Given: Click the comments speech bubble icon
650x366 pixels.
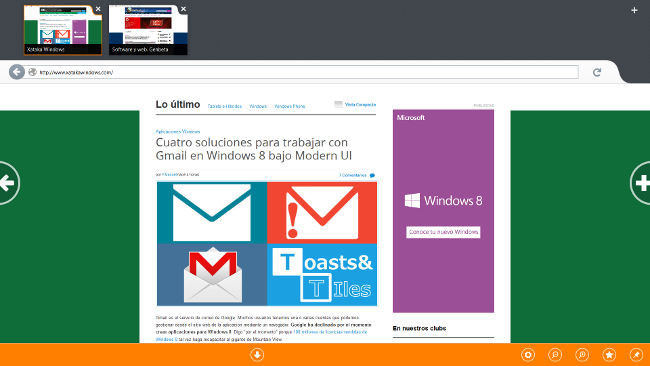Looking at the screenshot, I should (372, 175).
